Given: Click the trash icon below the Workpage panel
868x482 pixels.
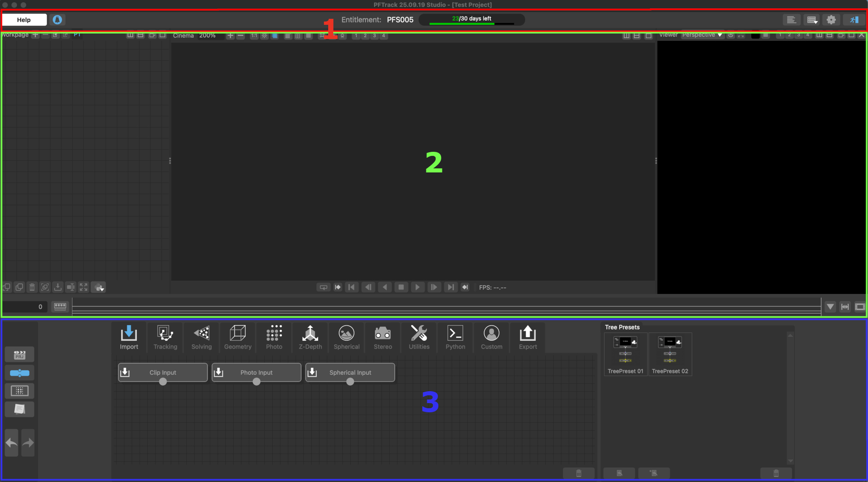Looking at the screenshot, I should [32, 287].
